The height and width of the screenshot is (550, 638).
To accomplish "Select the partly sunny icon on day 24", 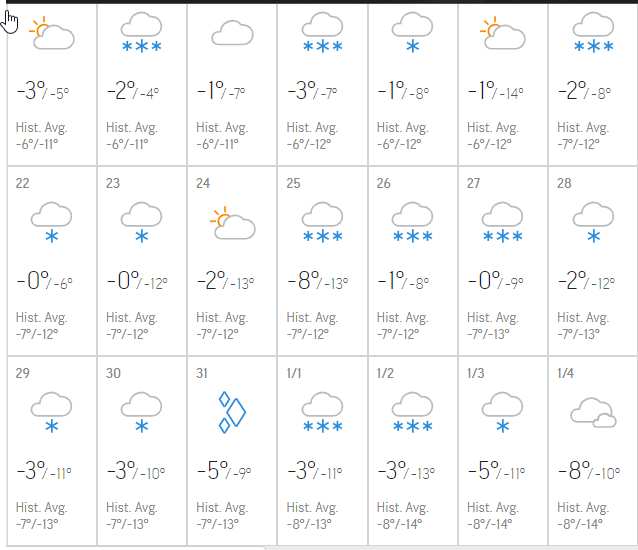I will (232, 222).
